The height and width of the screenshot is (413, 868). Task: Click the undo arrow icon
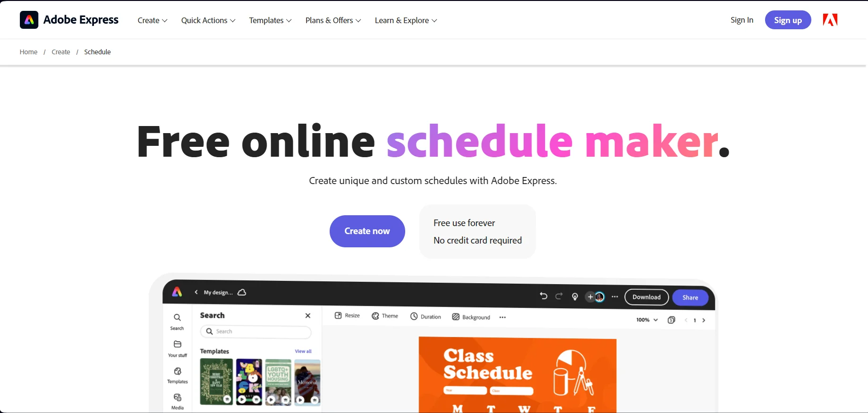pos(544,296)
